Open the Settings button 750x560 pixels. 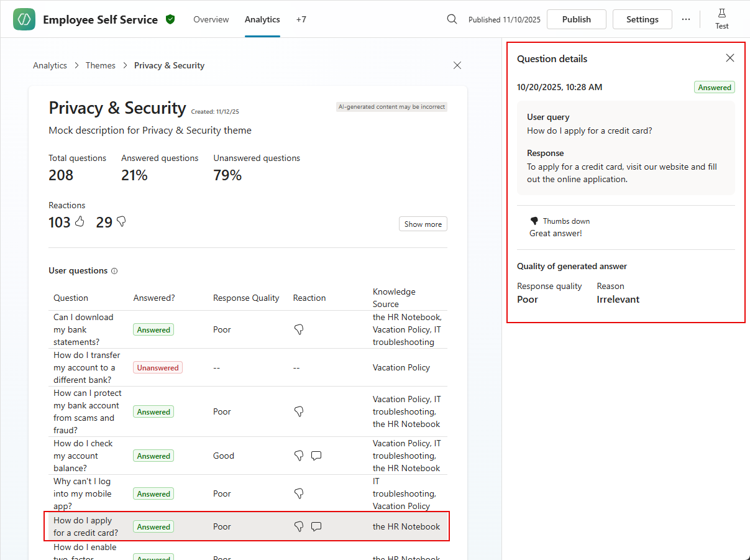click(642, 19)
